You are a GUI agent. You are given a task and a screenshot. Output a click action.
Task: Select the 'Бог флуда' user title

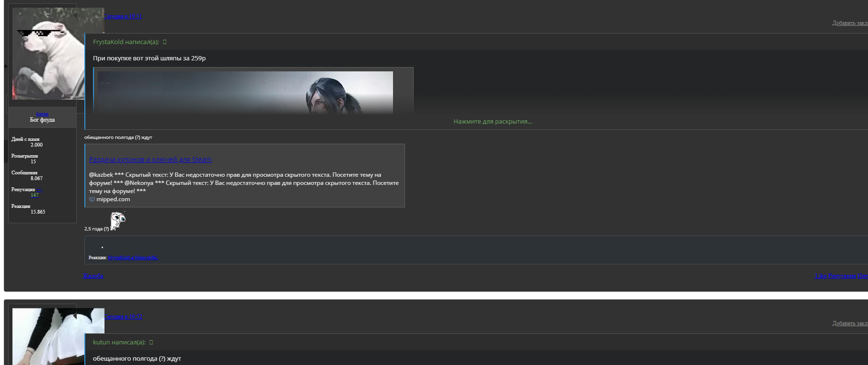(x=42, y=120)
